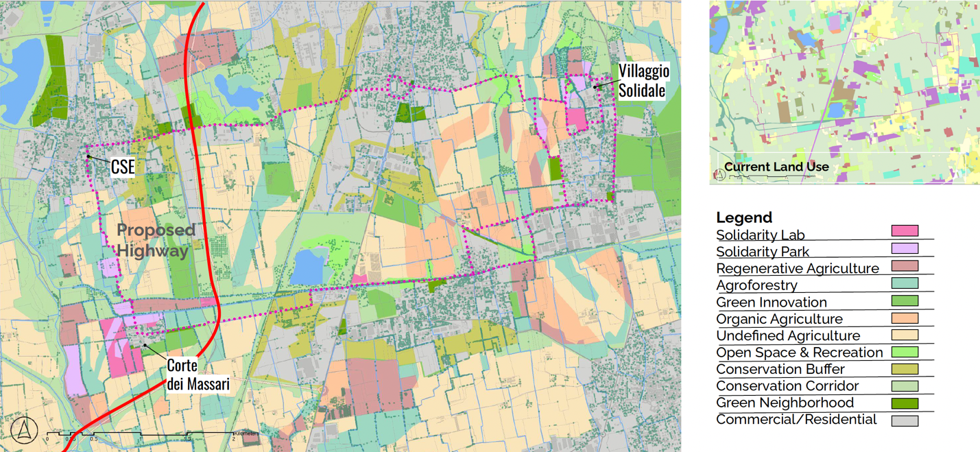Click the Corte dei Massari label
This screenshot has width=980, height=452.
198,375
